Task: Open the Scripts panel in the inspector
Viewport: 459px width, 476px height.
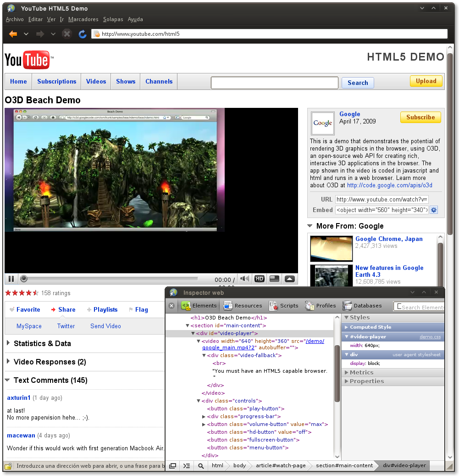Action: click(284, 306)
